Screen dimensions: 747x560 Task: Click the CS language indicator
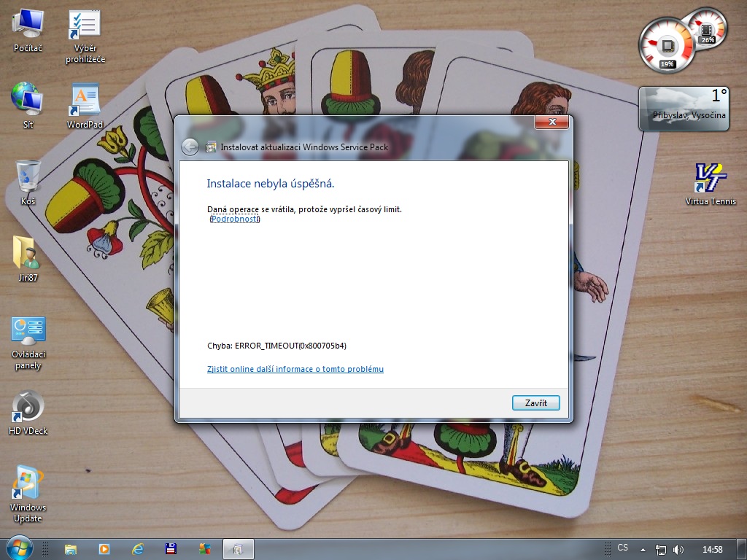pos(622,548)
